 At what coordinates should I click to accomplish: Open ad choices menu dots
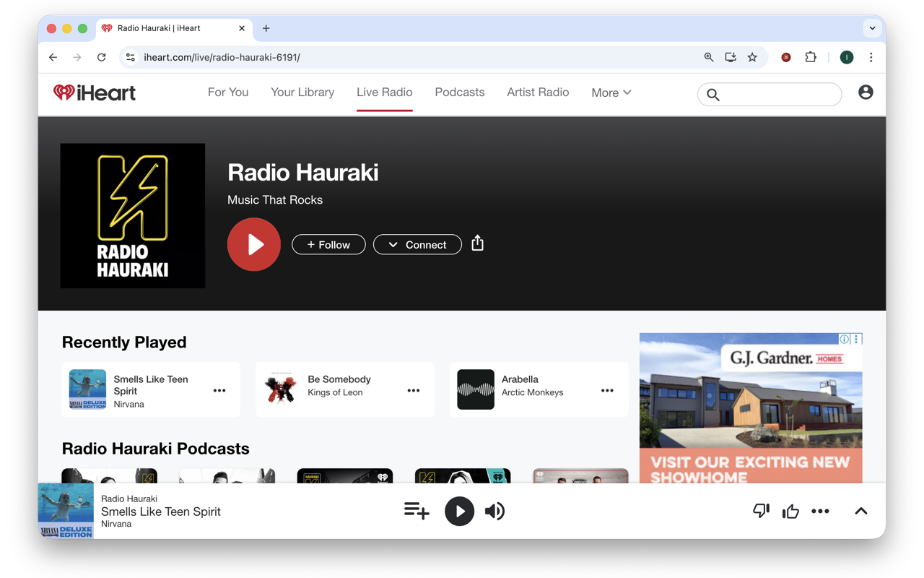click(856, 339)
